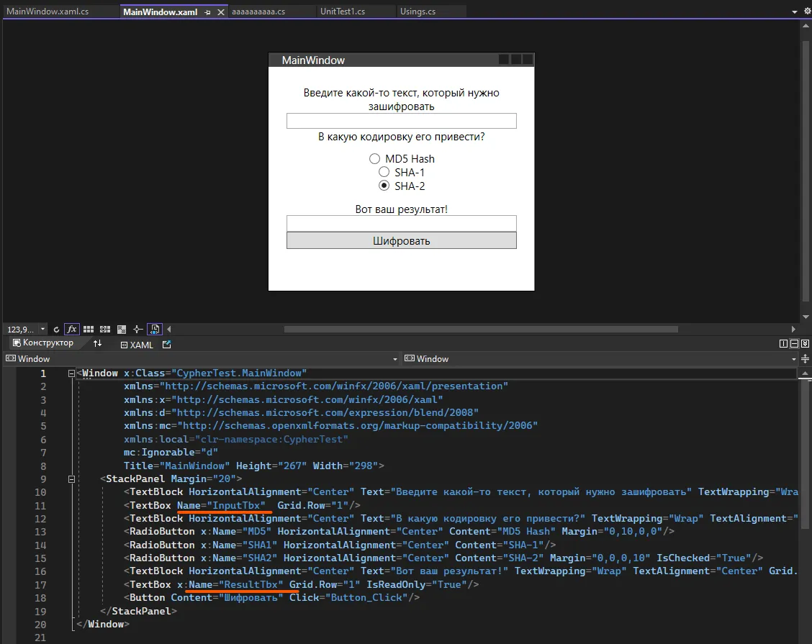
Task: Select the result text box in designer
Action: (402, 223)
